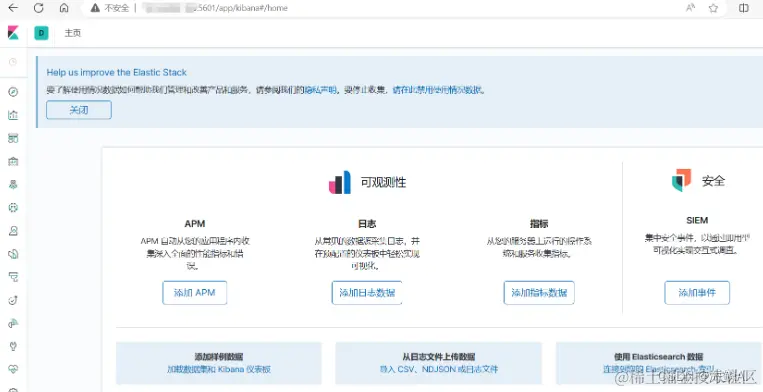Click the 可观测性 heading
763x392 pixels.
point(383,182)
